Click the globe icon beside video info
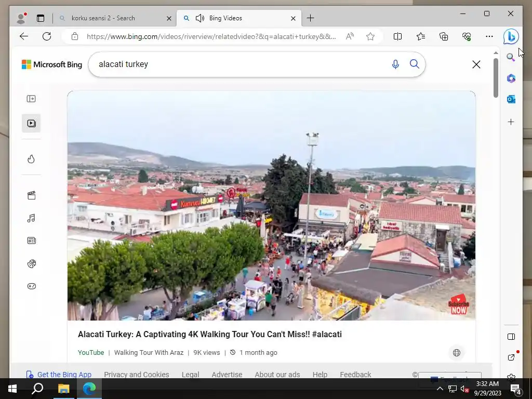 coord(457,353)
